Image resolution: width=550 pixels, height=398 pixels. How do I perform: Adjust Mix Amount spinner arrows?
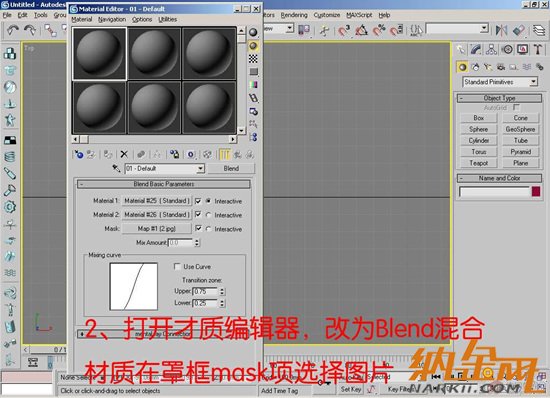point(197,243)
